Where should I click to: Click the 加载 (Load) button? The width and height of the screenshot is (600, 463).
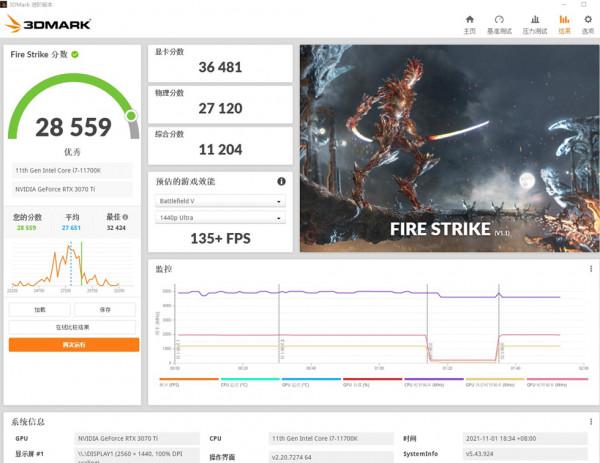(40, 310)
